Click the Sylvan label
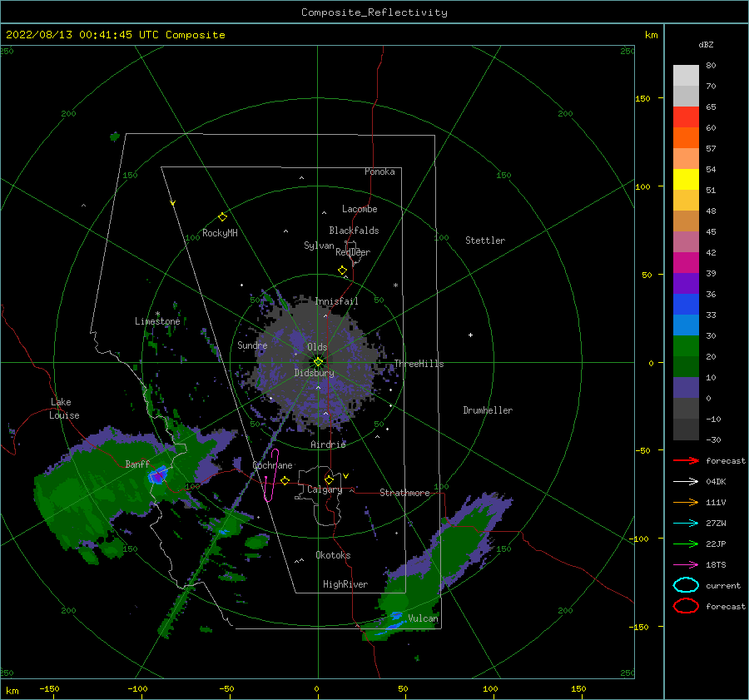The width and height of the screenshot is (749, 700). point(319,246)
